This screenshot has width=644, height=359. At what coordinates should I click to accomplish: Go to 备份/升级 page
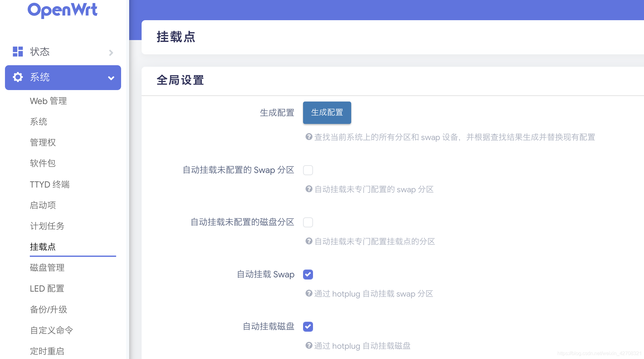pyautogui.click(x=48, y=310)
